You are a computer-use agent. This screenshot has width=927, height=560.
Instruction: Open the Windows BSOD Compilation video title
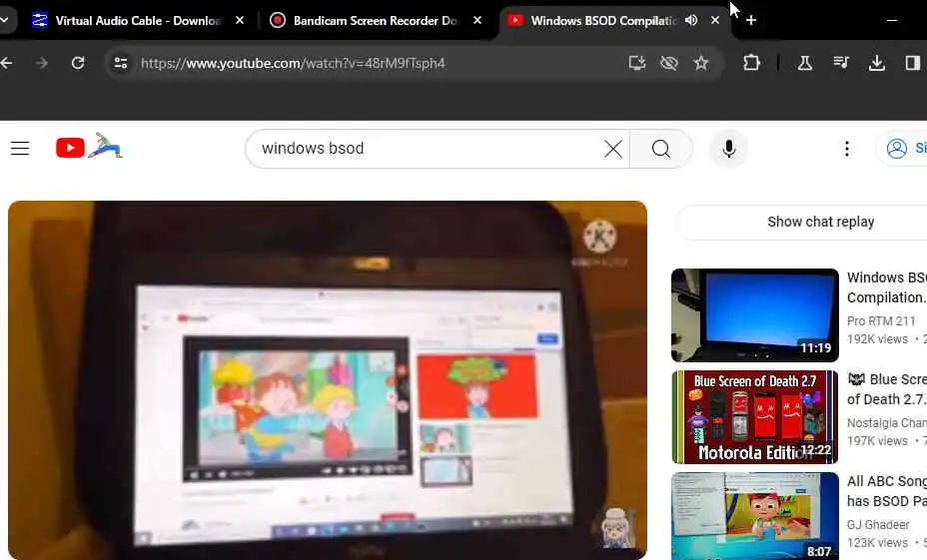tap(887, 287)
